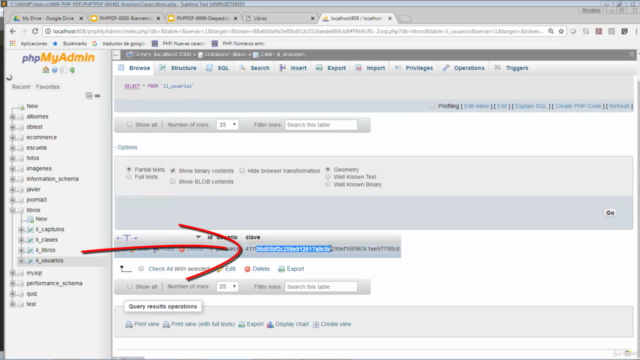The height and width of the screenshot is (360, 640).
Task: Select Partial texts radio button
Action: (129, 169)
